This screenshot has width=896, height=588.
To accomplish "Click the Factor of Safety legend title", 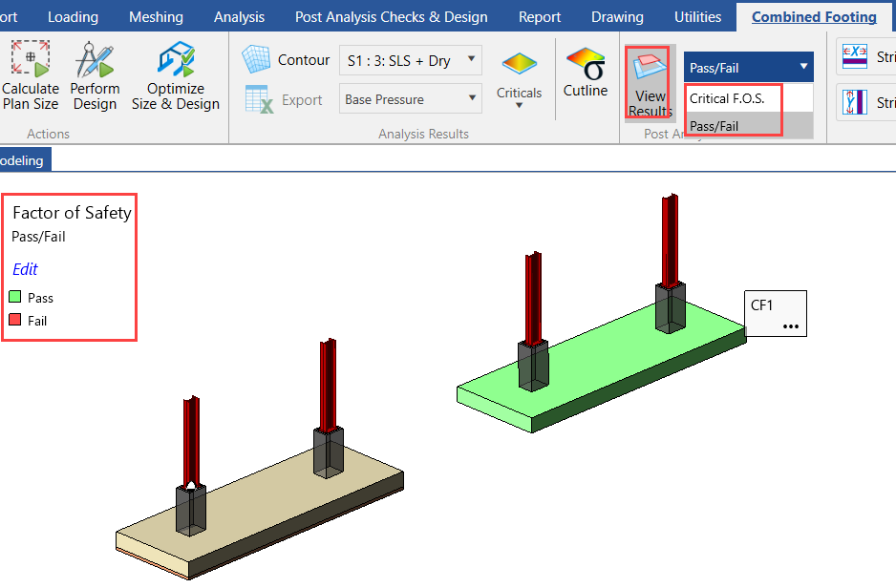I will coord(72,213).
